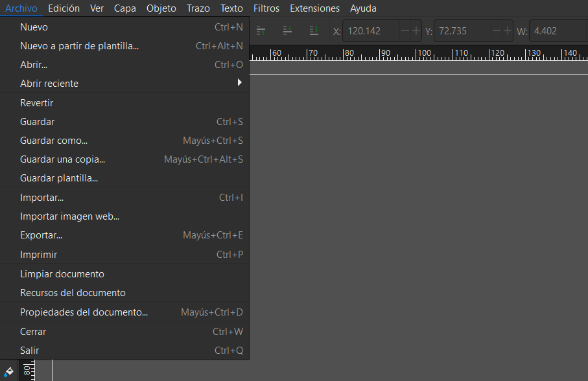Click the X position field showing 120.142
The image size is (588, 381).
[371, 30]
